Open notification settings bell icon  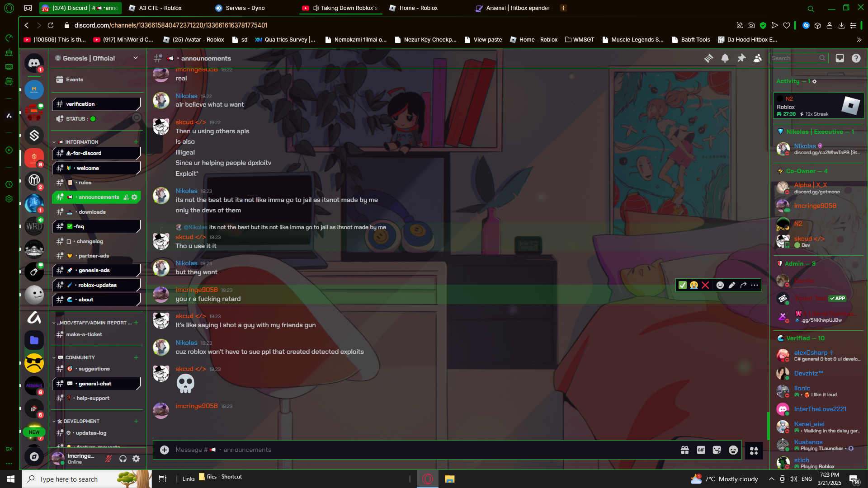[725, 58]
